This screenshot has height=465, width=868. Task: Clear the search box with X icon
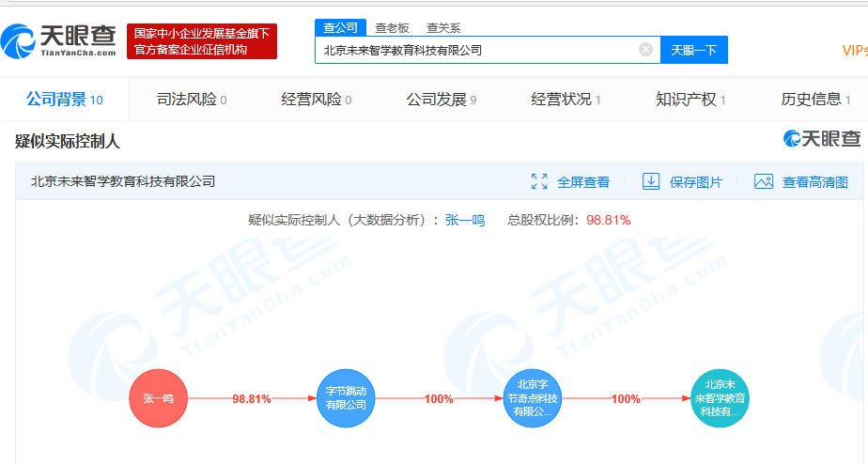(645, 50)
